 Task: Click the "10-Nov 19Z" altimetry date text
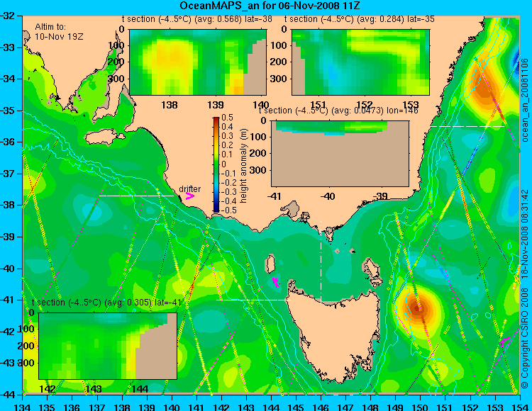click(59, 37)
